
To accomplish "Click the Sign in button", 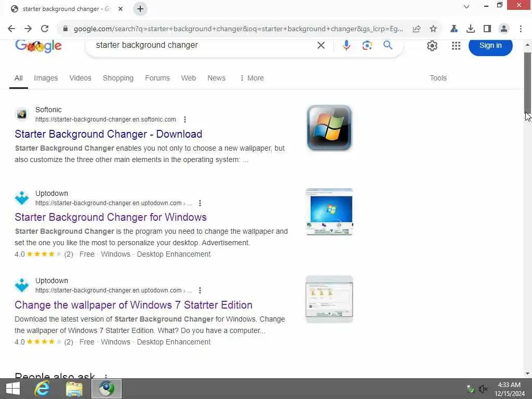I will tap(490, 46).
